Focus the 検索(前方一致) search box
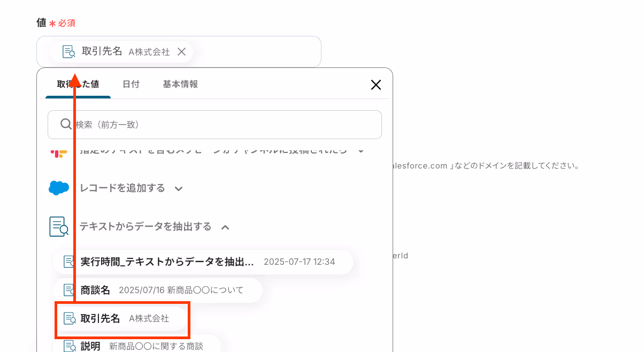This screenshot has width=644, height=352. click(x=214, y=125)
